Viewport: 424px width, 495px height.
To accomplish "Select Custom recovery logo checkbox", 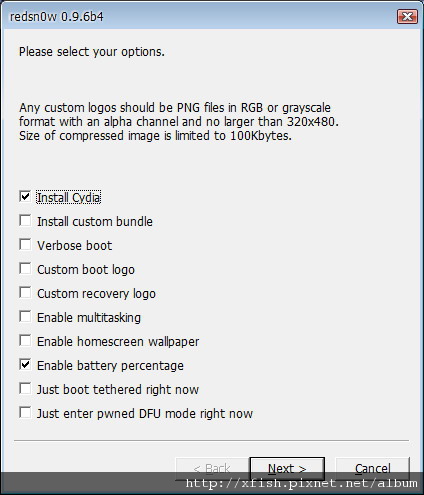I will click(x=25, y=293).
